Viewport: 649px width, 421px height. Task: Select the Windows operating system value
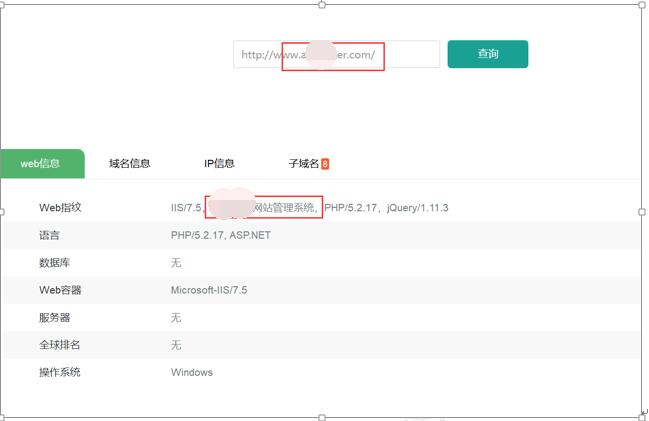(x=192, y=372)
